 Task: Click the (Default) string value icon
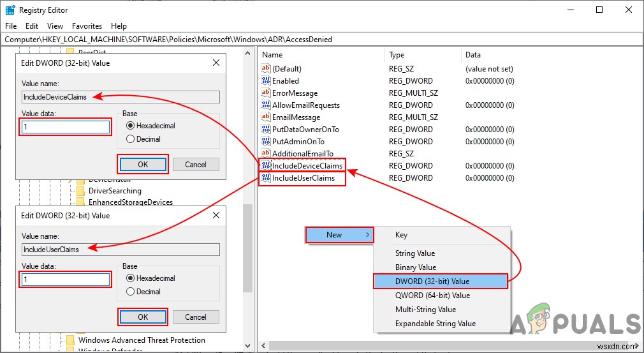266,69
